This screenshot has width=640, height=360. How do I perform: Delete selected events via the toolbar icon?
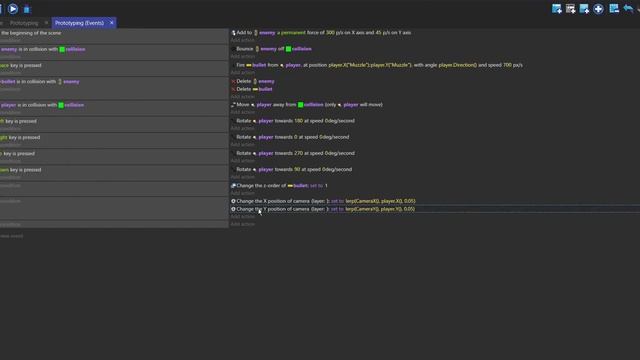(614, 9)
